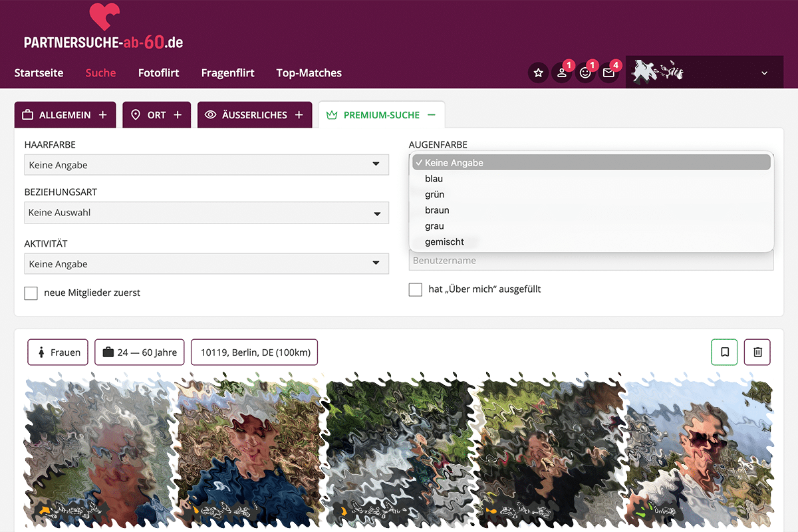Choose "braun" from the Augenfarbe list
798x532 pixels.
tap(437, 210)
